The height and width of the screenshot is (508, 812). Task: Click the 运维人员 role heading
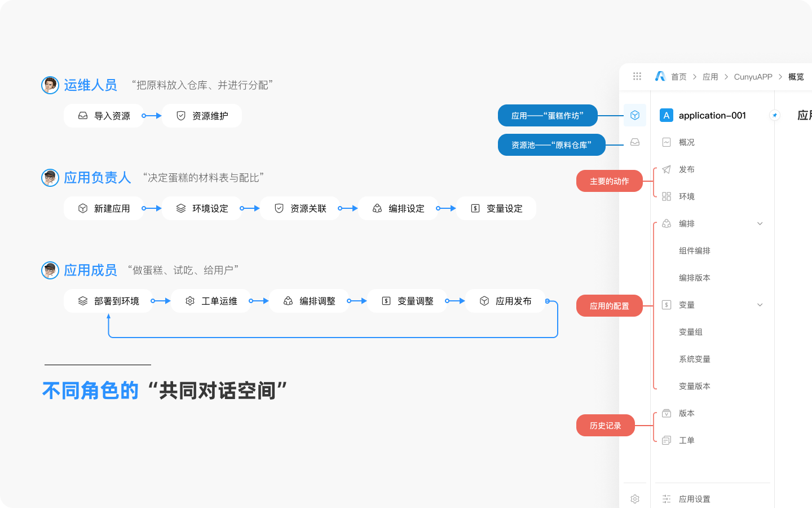click(90, 85)
